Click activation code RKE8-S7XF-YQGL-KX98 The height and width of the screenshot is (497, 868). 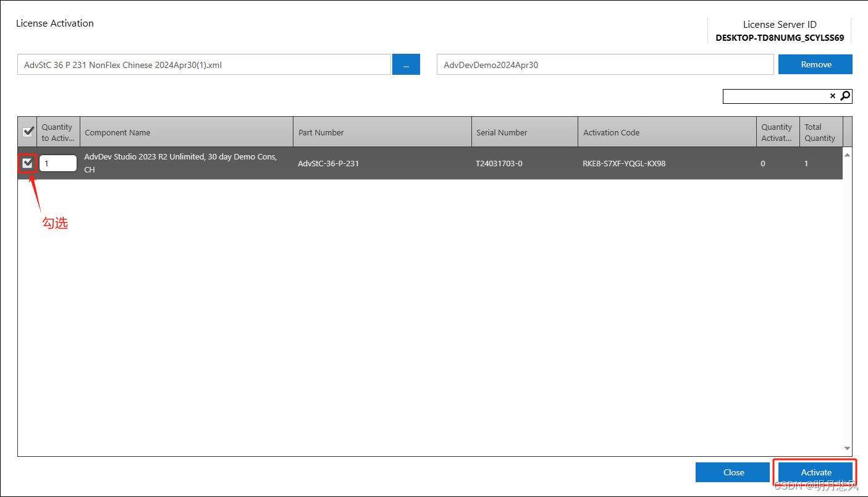[624, 164]
